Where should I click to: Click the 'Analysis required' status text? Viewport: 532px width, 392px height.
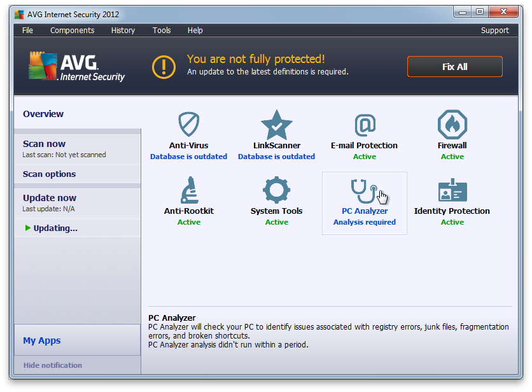365,222
